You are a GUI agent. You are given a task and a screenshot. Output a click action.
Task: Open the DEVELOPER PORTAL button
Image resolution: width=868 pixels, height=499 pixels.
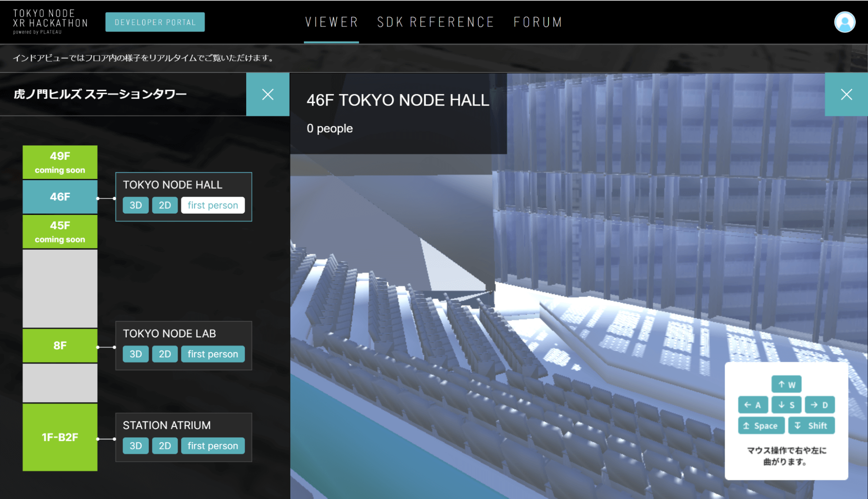[155, 22]
